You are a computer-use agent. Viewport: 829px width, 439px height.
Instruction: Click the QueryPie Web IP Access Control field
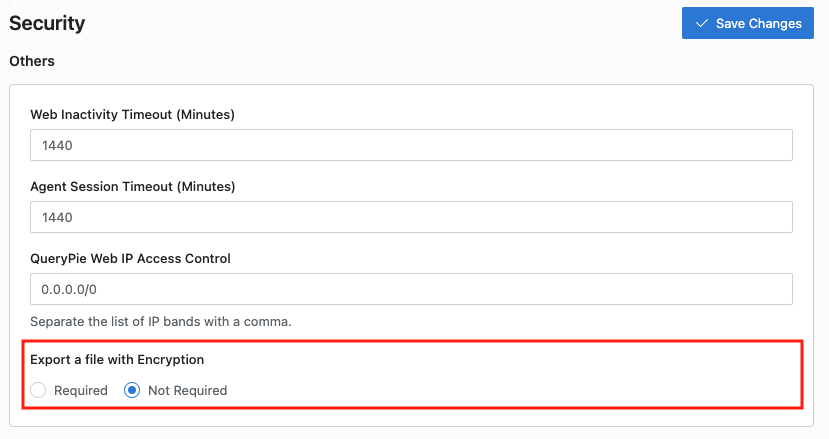411,289
